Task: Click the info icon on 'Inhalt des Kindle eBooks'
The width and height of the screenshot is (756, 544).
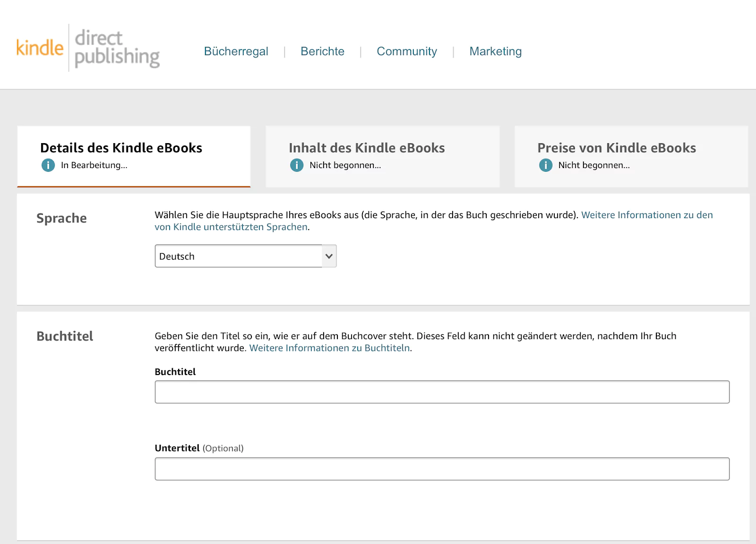Action: (296, 165)
